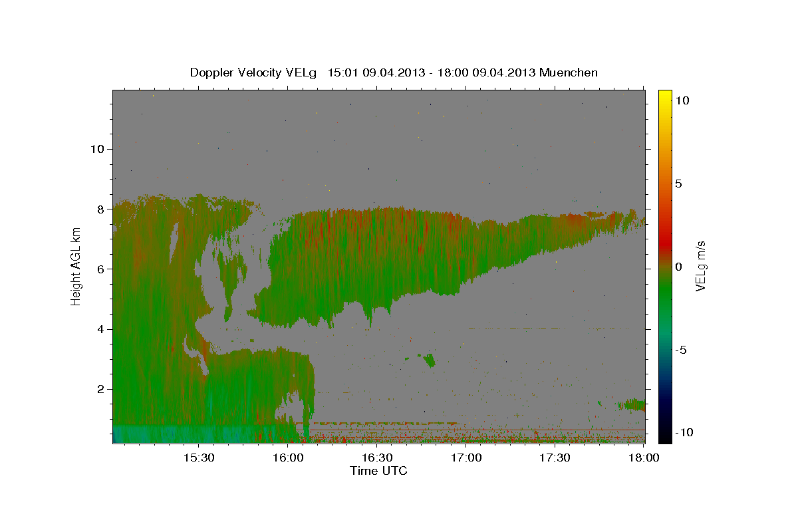Click the 17:30 time tick label

(555, 458)
